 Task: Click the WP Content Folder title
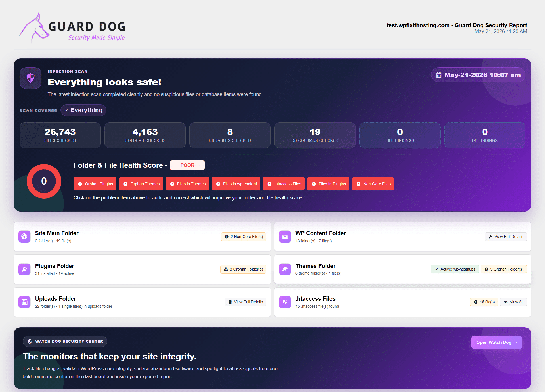(x=321, y=233)
